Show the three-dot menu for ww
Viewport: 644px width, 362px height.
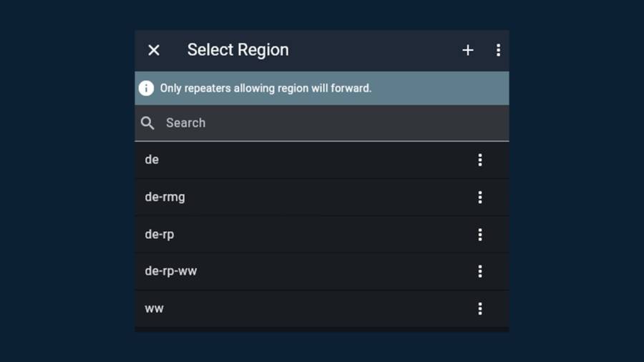[x=480, y=309]
